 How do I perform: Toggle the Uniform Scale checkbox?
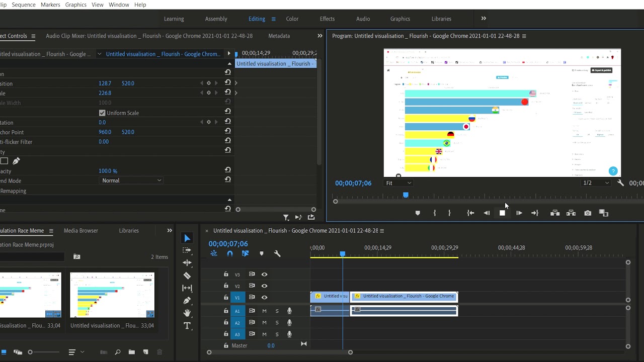click(102, 113)
